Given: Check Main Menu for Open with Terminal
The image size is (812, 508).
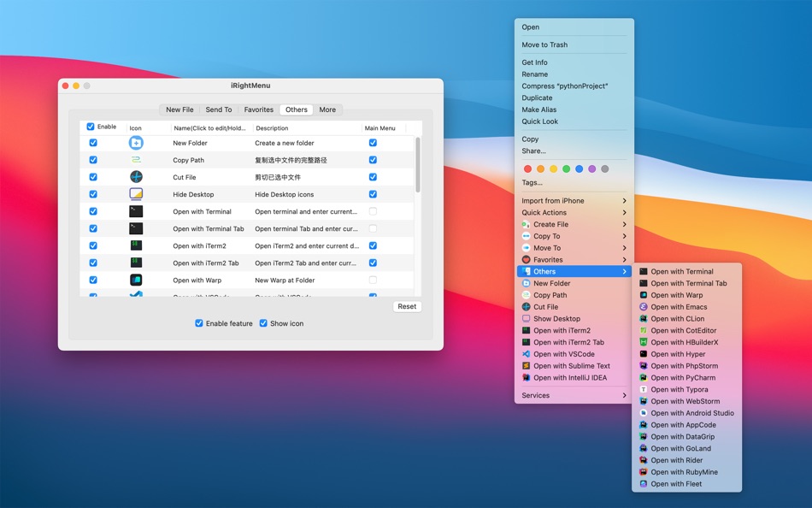Looking at the screenshot, I should click(373, 211).
